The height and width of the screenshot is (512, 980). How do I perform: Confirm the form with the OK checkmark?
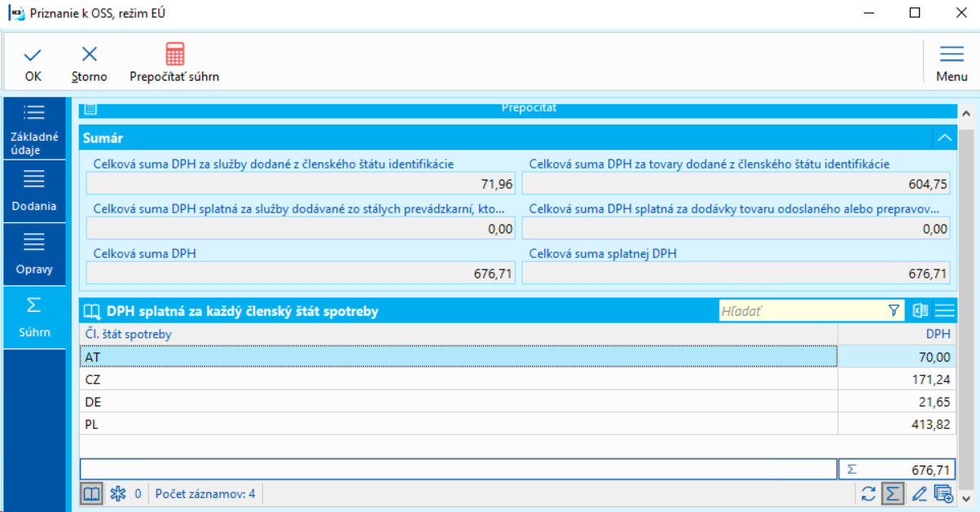(33, 63)
